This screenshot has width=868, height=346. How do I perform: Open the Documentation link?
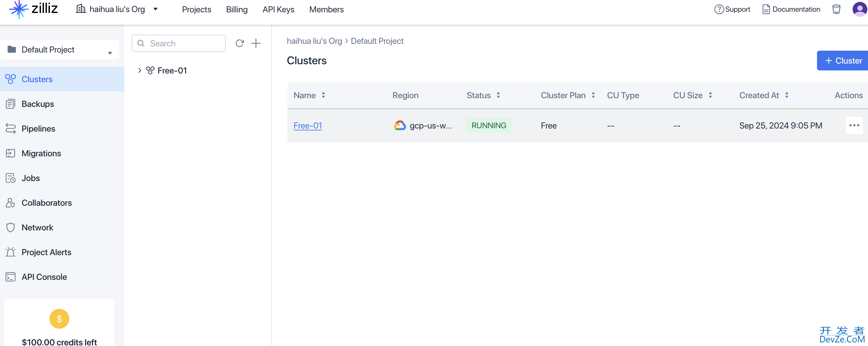(791, 9)
